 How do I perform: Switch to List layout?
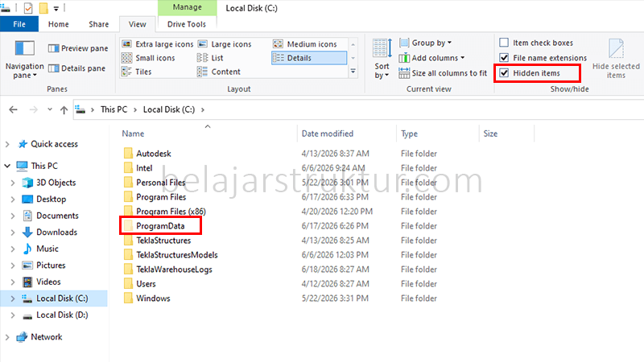[x=210, y=58]
